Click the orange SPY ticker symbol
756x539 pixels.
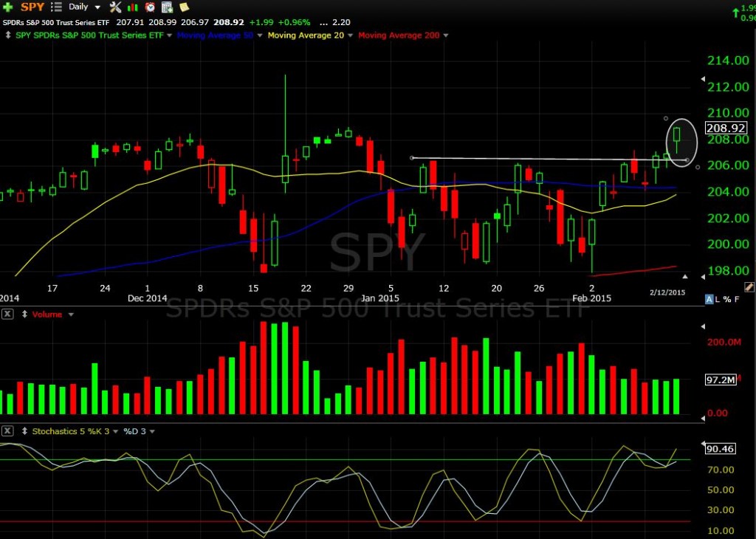pos(32,7)
